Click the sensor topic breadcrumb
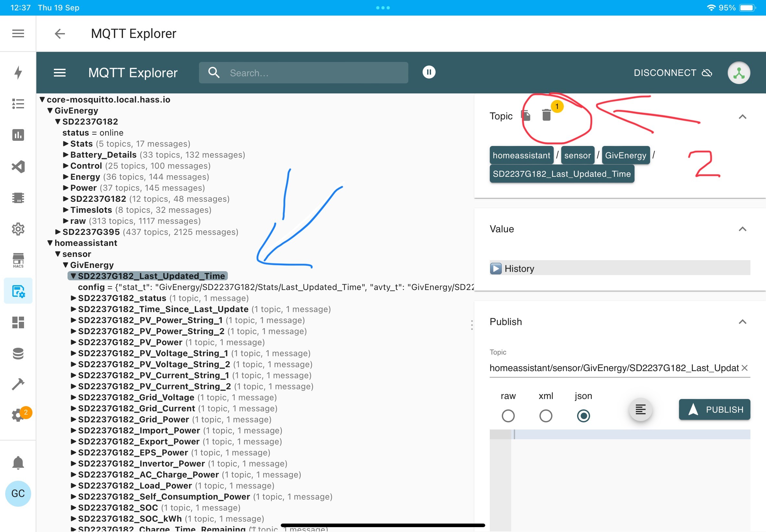 point(578,155)
